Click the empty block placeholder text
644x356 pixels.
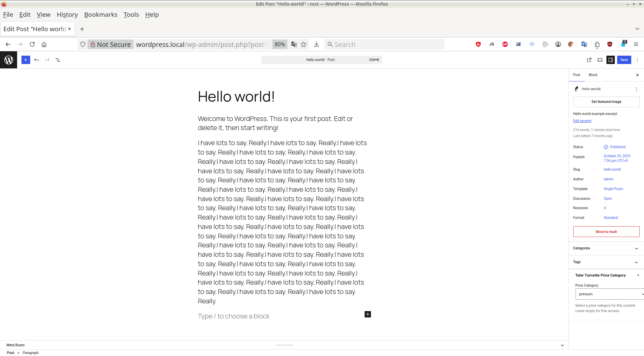coord(234,316)
